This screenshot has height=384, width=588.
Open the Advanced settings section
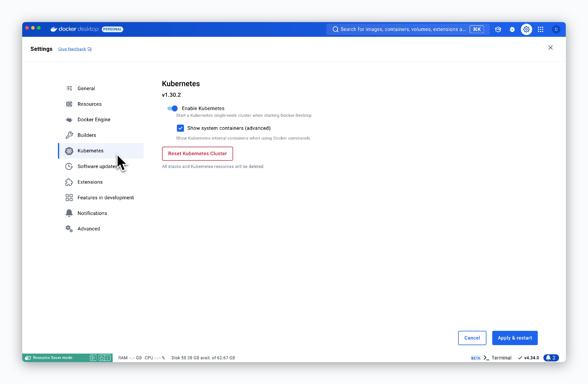[x=101, y=229]
